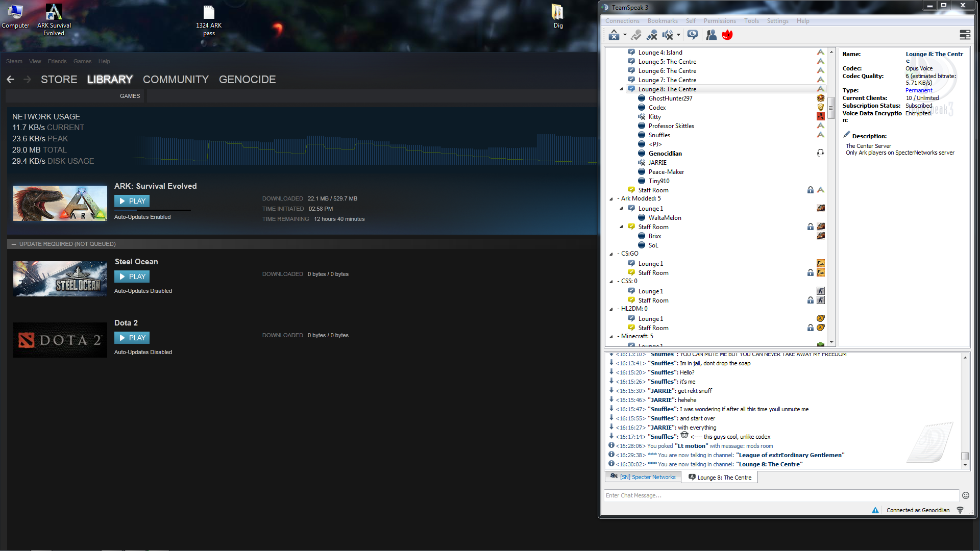The width and height of the screenshot is (980, 551).
Task: Open the Permissions menu in TeamSpeak
Action: coord(720,21)
